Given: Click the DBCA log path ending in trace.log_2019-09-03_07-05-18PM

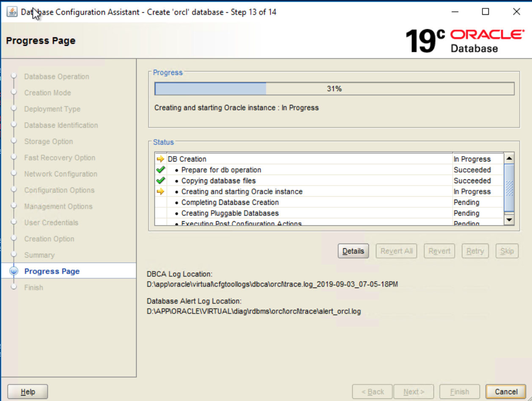Looking at the screenshot, I should click(x=272, y=284).
